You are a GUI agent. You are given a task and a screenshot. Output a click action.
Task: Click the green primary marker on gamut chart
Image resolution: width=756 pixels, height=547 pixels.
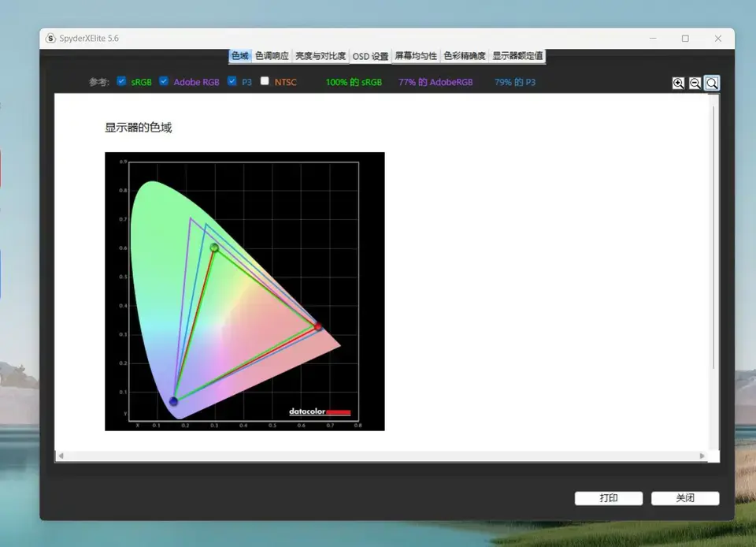coord(214,247)
